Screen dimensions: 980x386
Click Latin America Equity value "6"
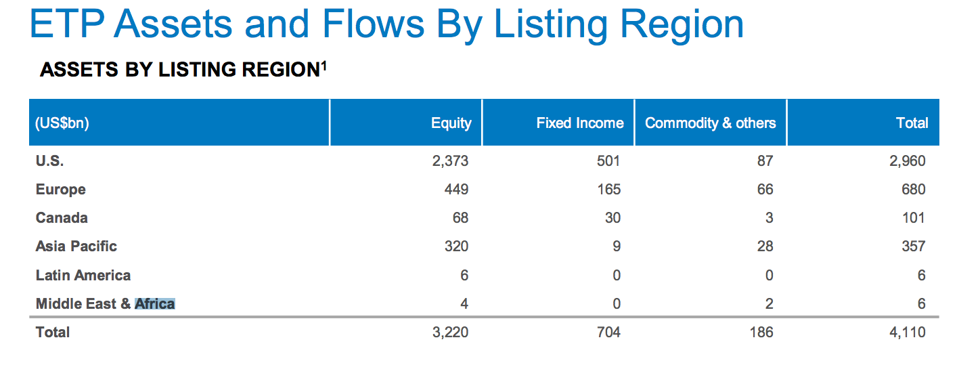pyautogui.click(x=464, y=276)
